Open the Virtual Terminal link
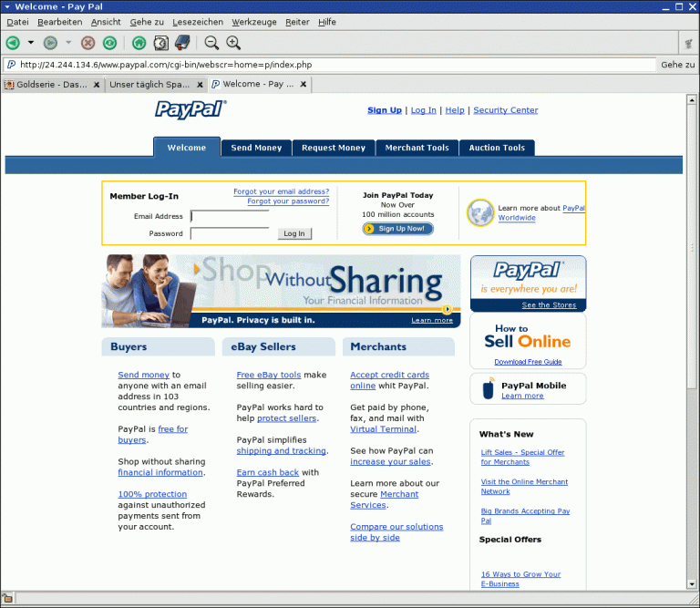This screenshot has width=700, height=608. (x=384, y=429)
